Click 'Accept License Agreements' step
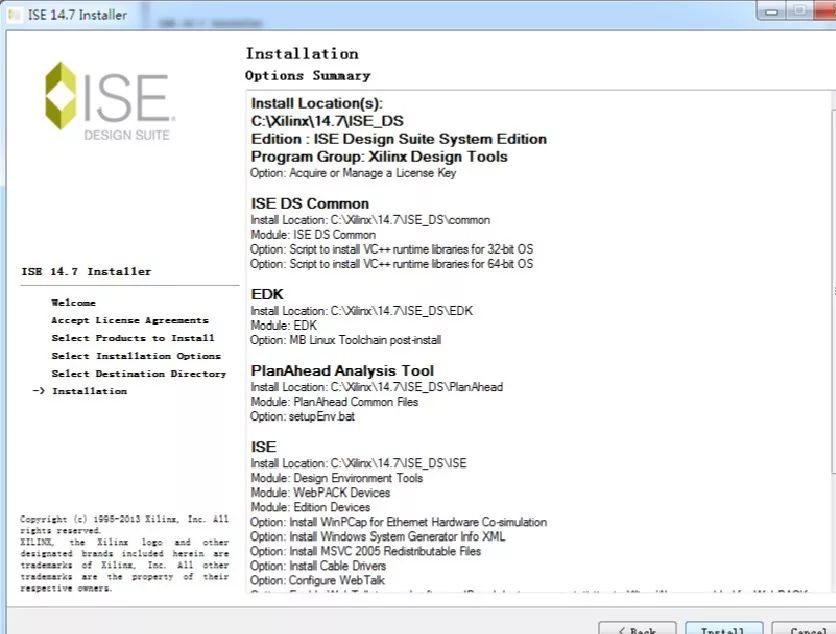The height and width of the screenshot is (634, 836). click(x=130, y=320)
